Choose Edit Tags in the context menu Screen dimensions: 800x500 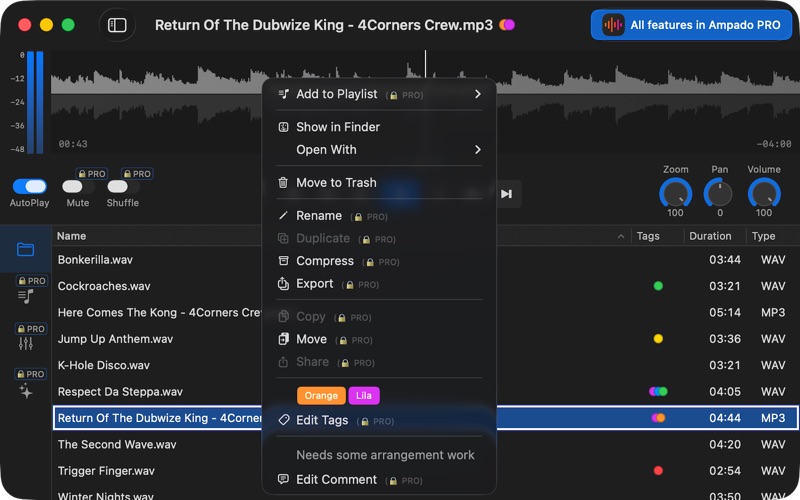coord(379,420)
